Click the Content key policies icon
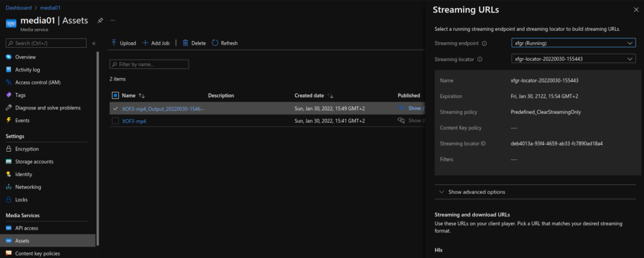Viewport: 644px width, 258px height. (x=9, y=254)
